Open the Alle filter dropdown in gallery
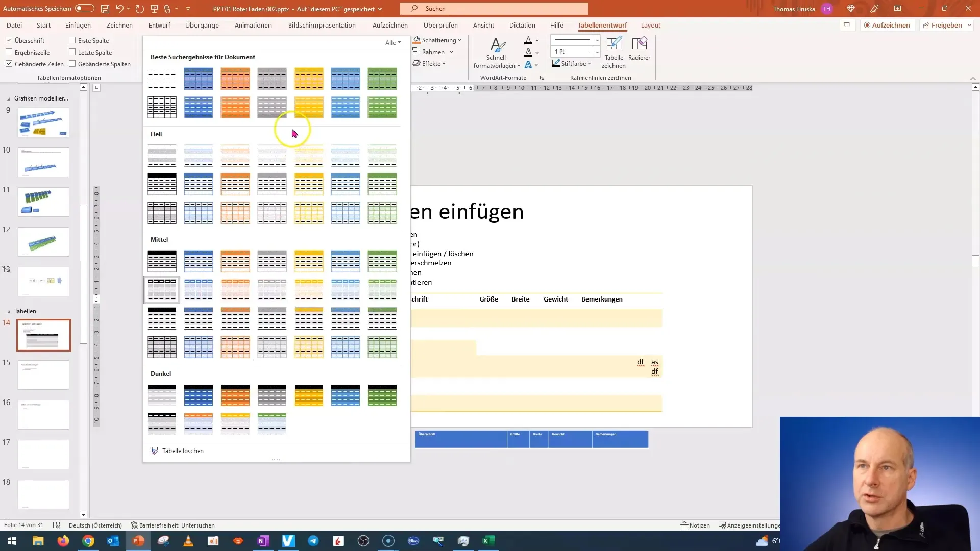This screenshot has height=551, width=980. pos(393,42)
